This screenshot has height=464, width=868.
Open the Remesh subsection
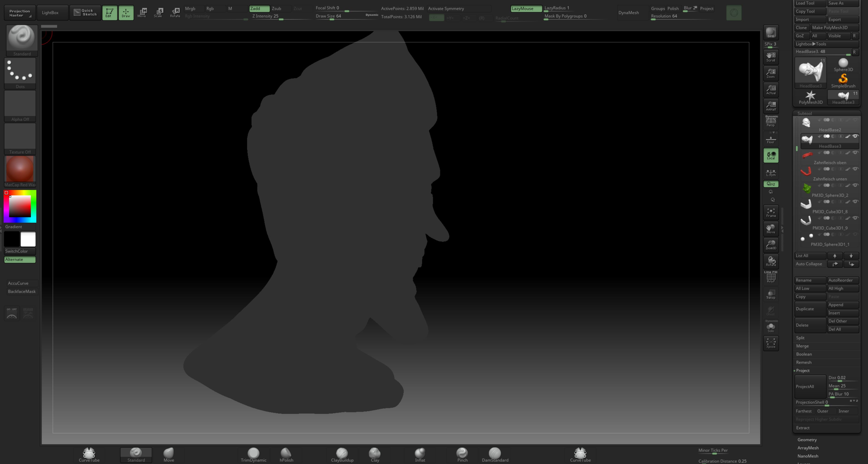coord(804,362)
